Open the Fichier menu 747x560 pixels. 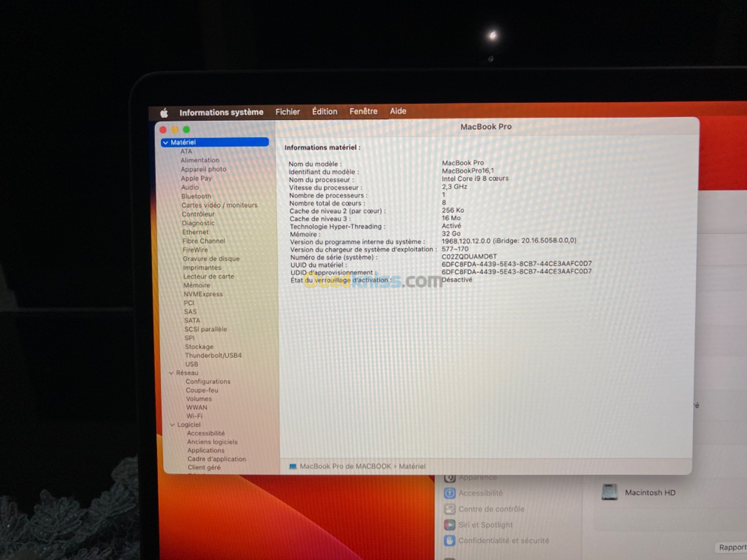point(288,112)
